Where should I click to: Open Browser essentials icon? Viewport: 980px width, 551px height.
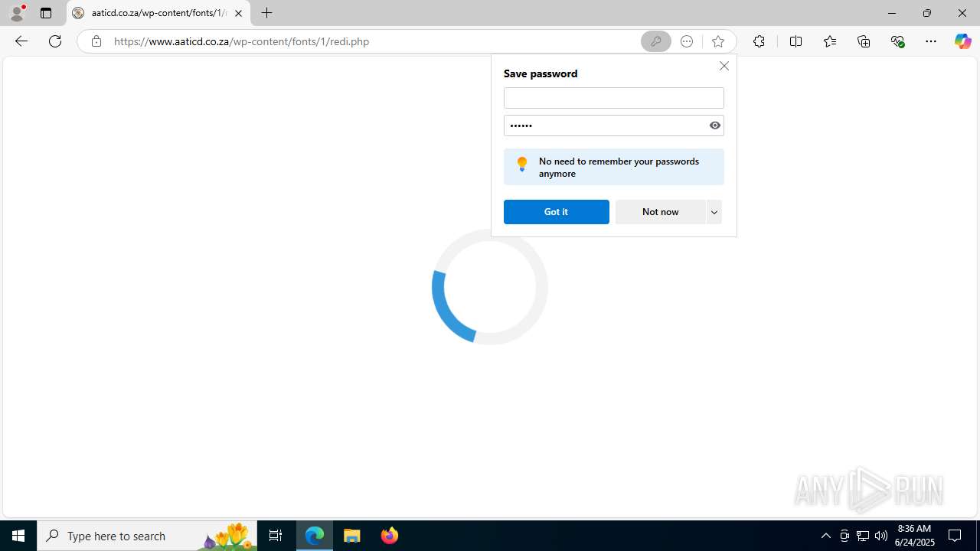click(897, 41)
